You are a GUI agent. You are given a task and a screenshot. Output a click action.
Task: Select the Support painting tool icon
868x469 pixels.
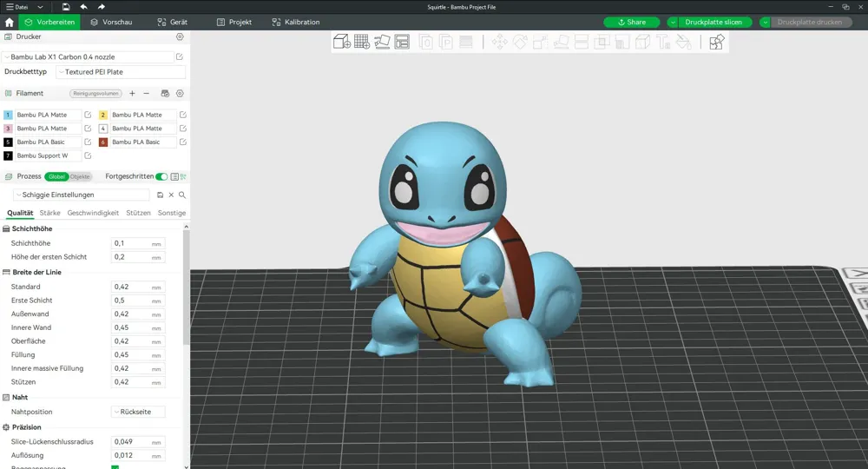[x=622, y=42]
